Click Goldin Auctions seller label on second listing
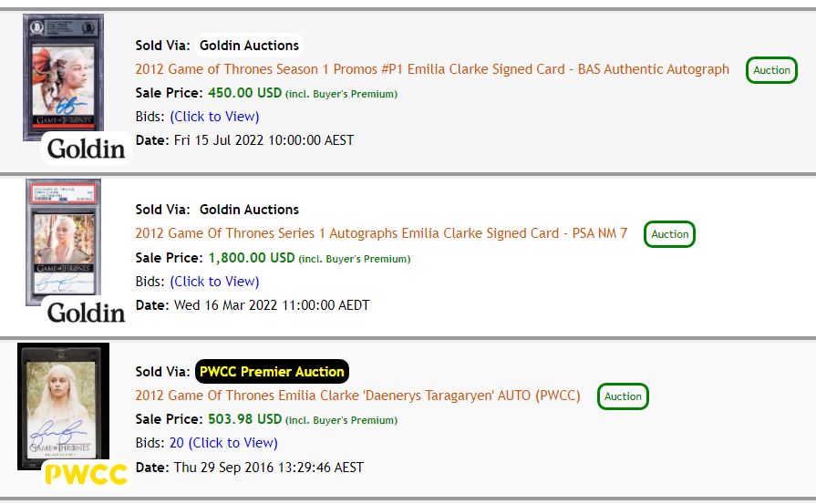Screen dimensions: 816x504 pos(249,209)
